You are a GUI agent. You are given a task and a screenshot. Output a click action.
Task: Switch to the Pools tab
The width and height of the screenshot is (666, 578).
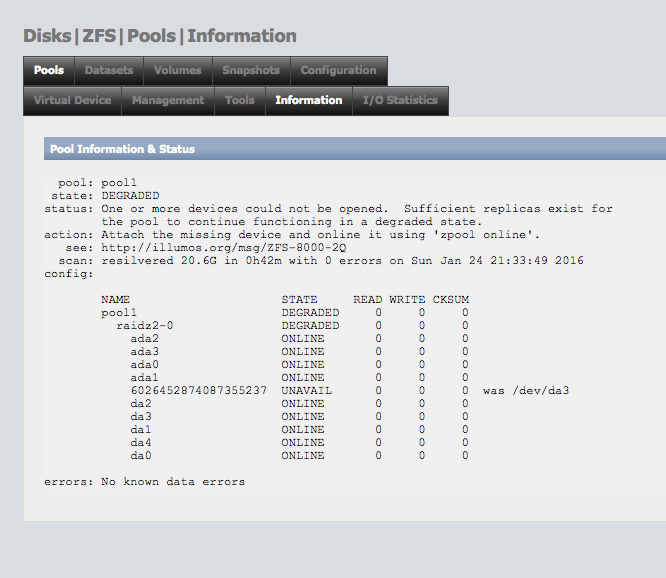click(x=49, y=70)
